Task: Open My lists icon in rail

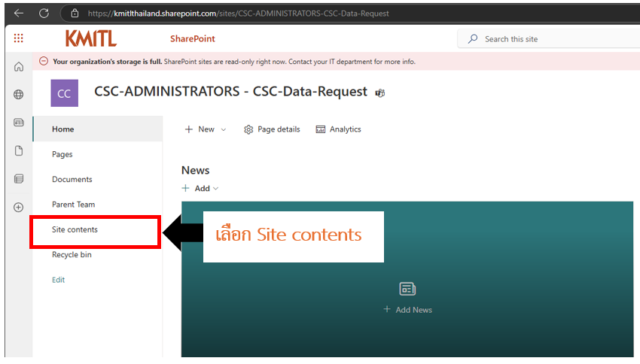Action: point(19,179)
